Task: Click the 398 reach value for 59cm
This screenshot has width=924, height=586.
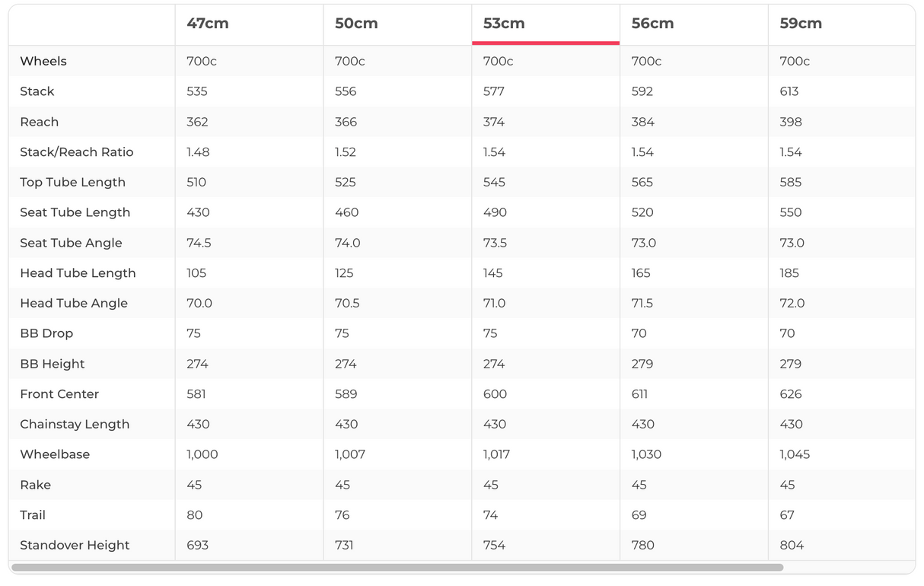Action: pyautogui.click(x=791, y=122)
